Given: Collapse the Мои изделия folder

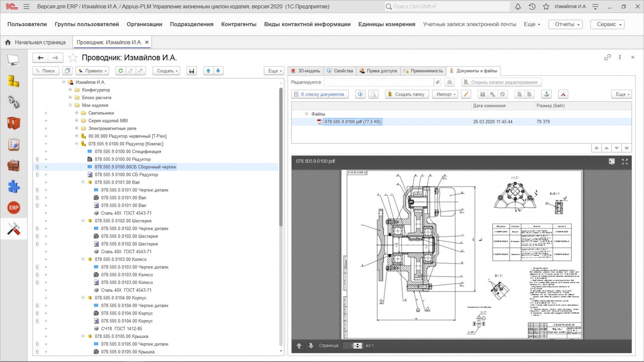Looking at the screenshot, I should point(70,105).
